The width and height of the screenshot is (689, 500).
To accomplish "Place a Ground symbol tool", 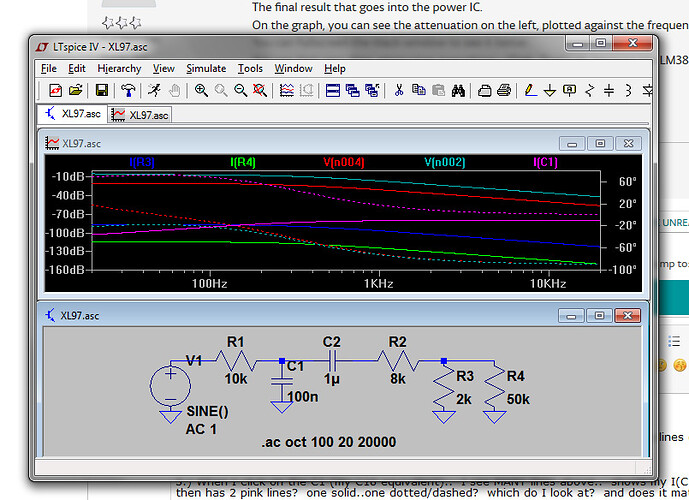I will tap(548, 90).
